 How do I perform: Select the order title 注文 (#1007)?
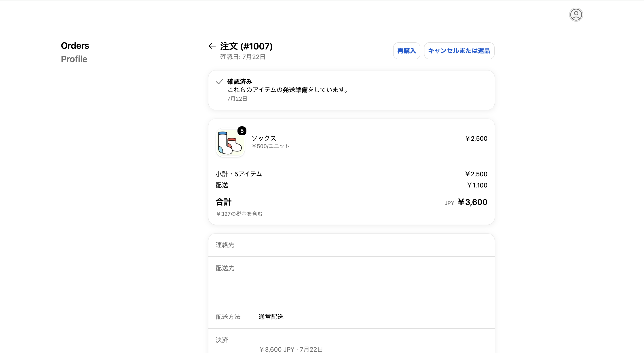(246, 46)
